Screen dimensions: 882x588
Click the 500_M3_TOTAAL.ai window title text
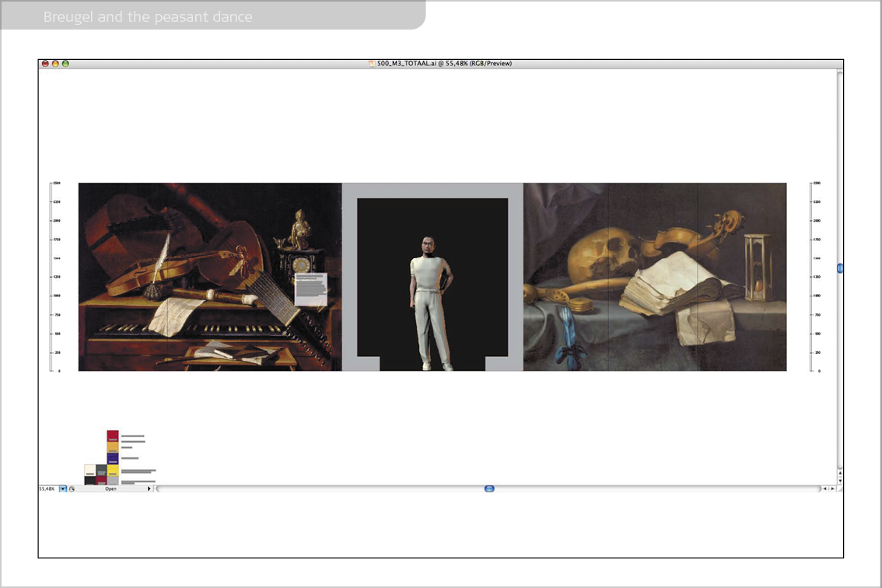pos(444,64)
